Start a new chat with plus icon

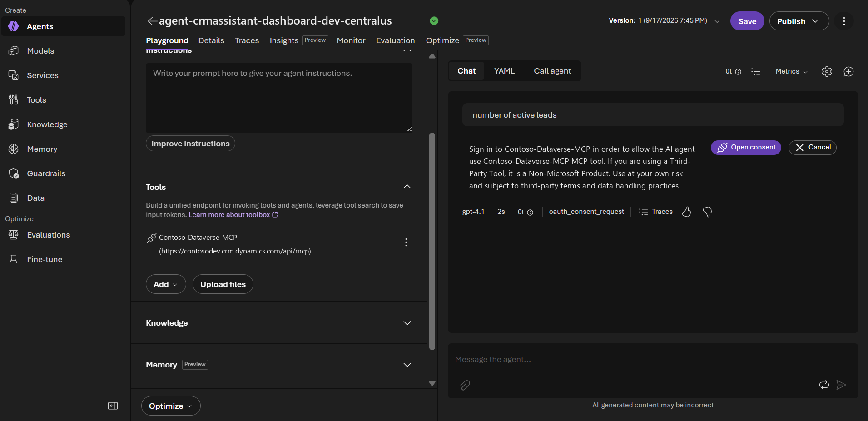pos(848,71)
